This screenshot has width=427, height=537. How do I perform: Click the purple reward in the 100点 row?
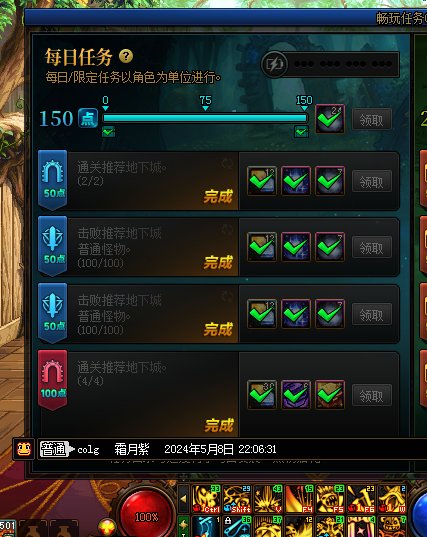[x=296, y=395]
